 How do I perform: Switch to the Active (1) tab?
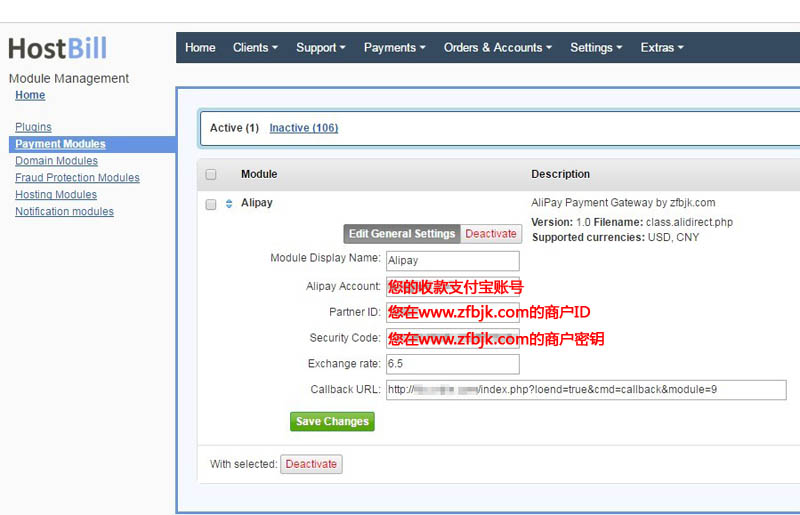click(234, 128)
